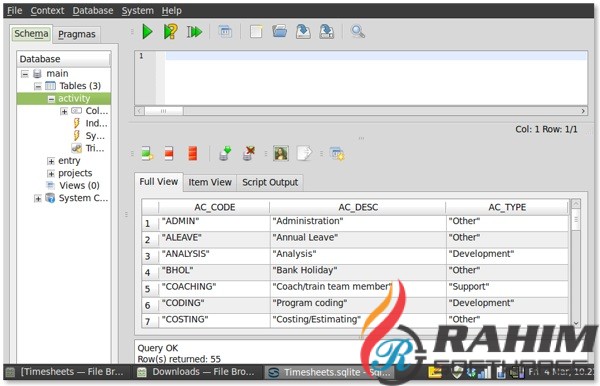The height and width of the screenshot is (386, 600).
Task: Select row header number 3
Action: (148, 256)
